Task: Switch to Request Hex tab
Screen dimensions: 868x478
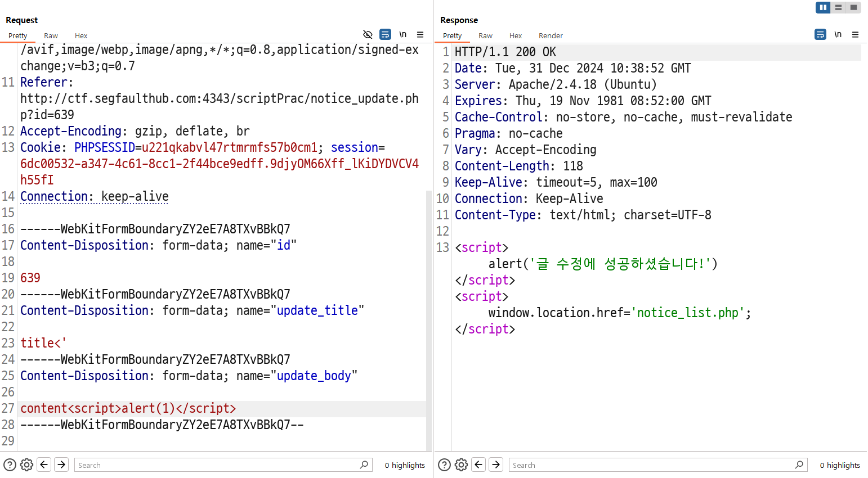Action: (x=81, y=35)
